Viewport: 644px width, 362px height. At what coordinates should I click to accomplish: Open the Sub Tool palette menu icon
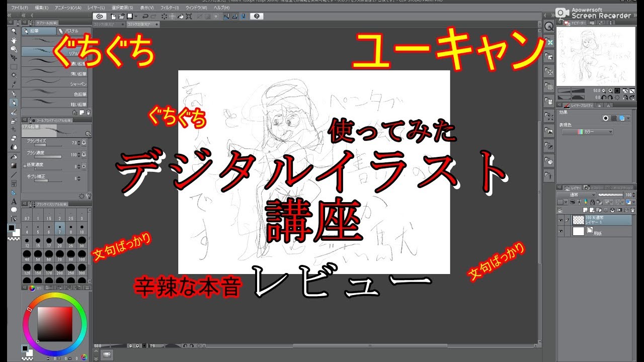pyautogui.click(x=25, y=23)
